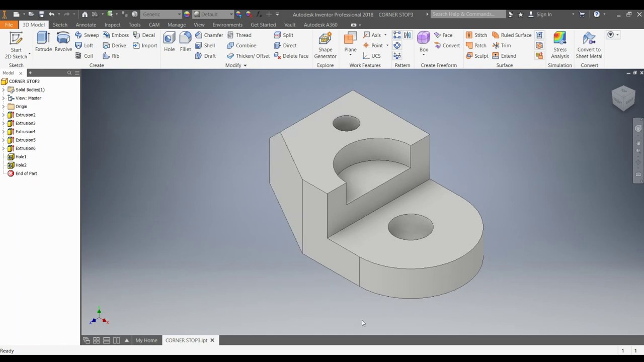Click the Circular Pattern icon
The width and height of the screenshot is (644, 362).
[397, 46]
